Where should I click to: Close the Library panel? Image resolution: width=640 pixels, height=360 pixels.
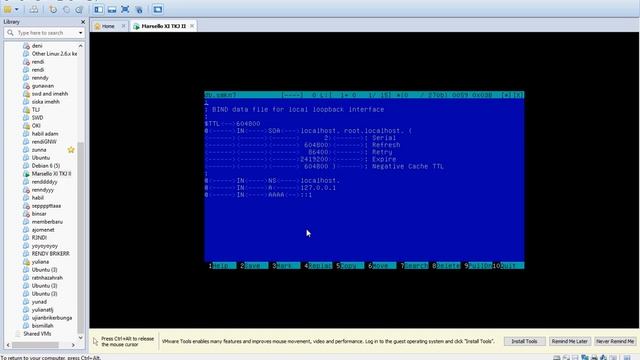[x=83, y=22]
